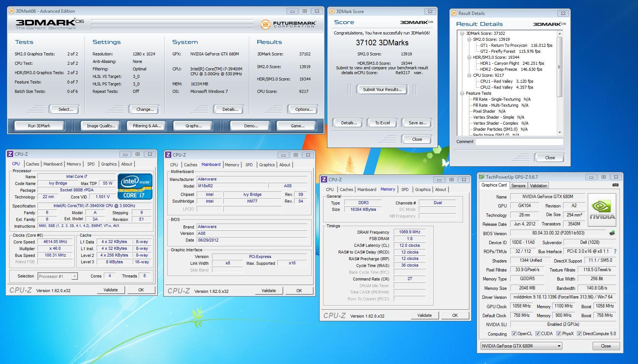Click the Game button in 3DMark06

[297, 126]
